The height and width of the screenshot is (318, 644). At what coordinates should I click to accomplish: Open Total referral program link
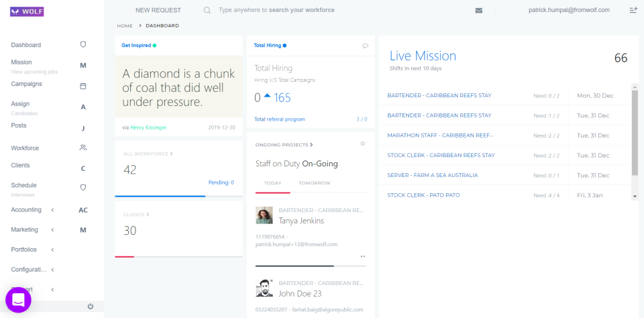click(280, 119)
